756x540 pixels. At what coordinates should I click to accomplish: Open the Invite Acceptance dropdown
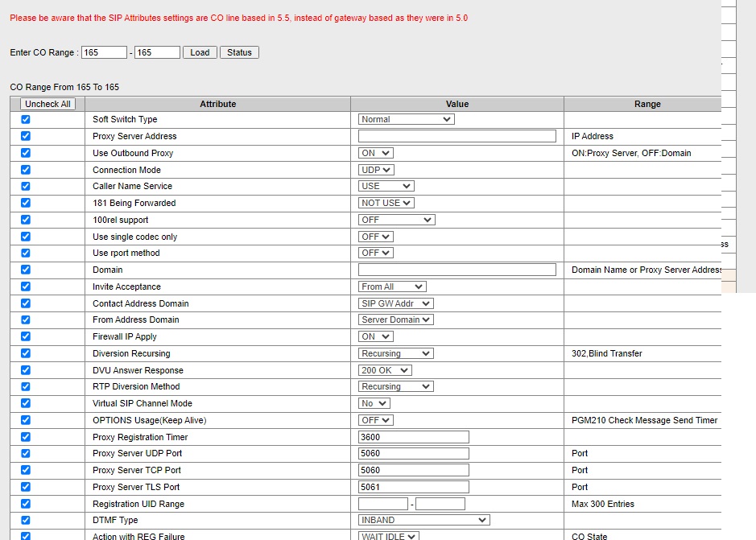(392, 286)
